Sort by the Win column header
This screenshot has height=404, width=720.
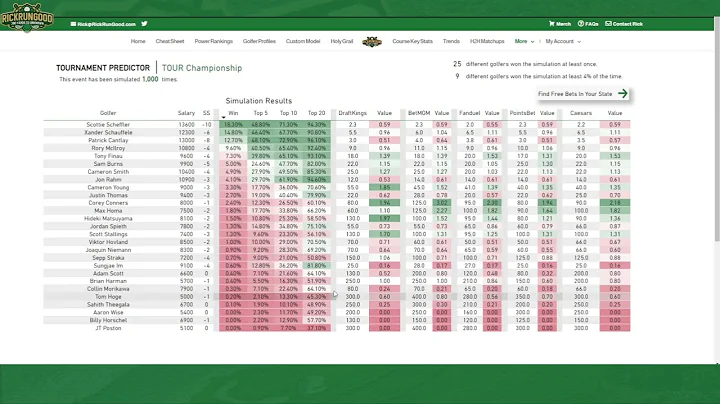click(233, 113)
